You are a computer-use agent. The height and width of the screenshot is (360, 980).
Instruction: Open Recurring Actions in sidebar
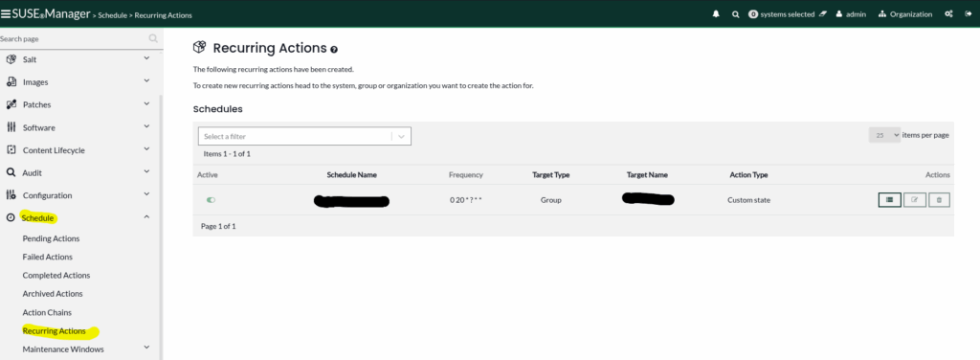tap(55, 330)
